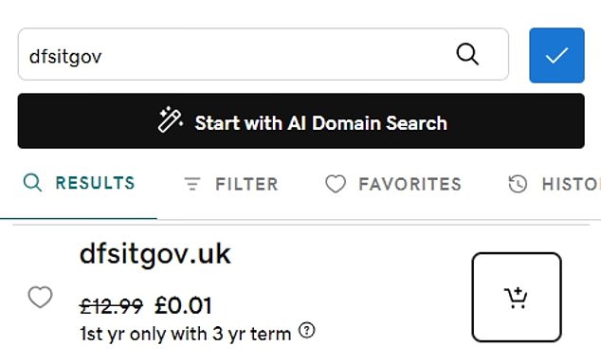Click the History clock icon

518,184
